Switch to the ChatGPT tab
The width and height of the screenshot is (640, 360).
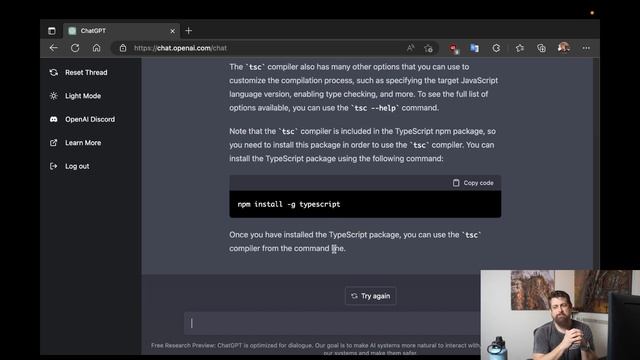(x=121, y=31)
